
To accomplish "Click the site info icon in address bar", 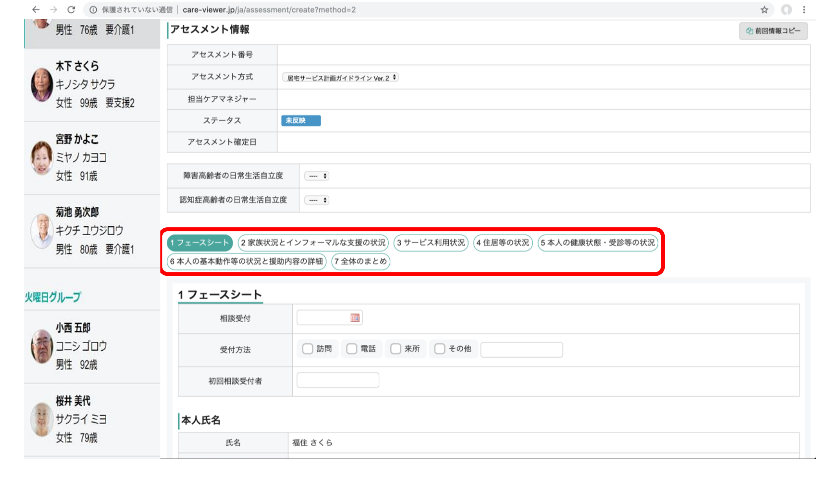I will [93, 9].
